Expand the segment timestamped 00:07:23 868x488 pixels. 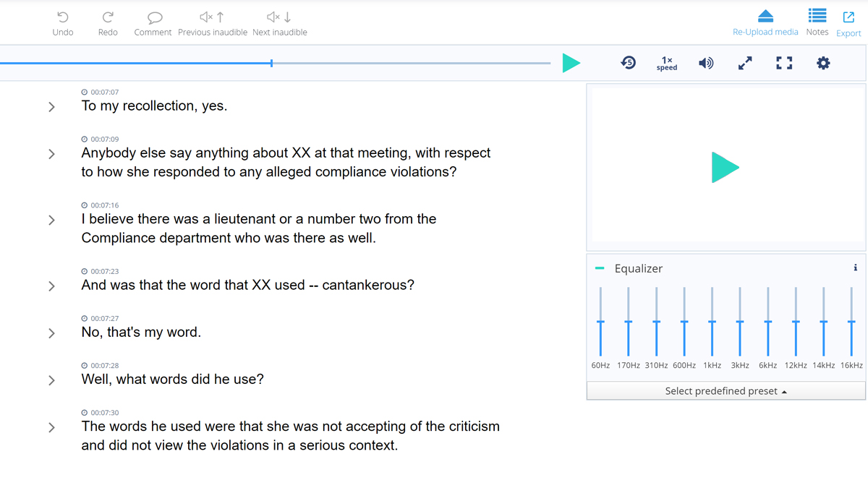click(x=51, y=286)
